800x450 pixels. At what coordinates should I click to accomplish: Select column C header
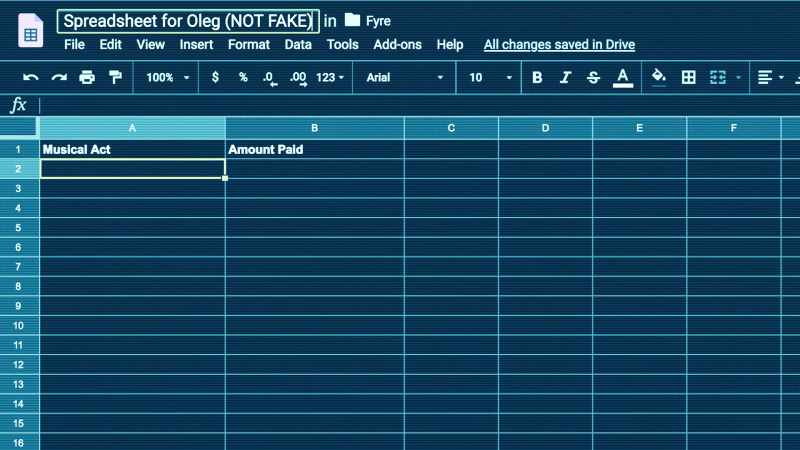(451, 128)
